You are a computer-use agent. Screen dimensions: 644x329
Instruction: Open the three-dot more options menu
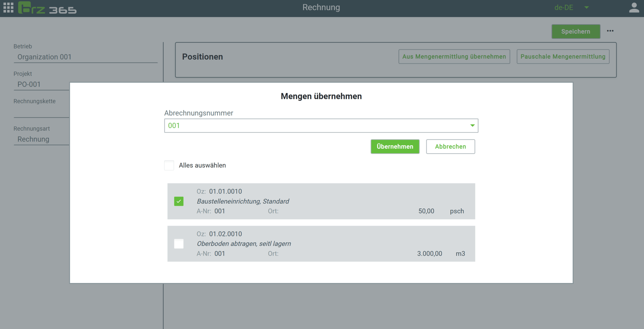610,31
